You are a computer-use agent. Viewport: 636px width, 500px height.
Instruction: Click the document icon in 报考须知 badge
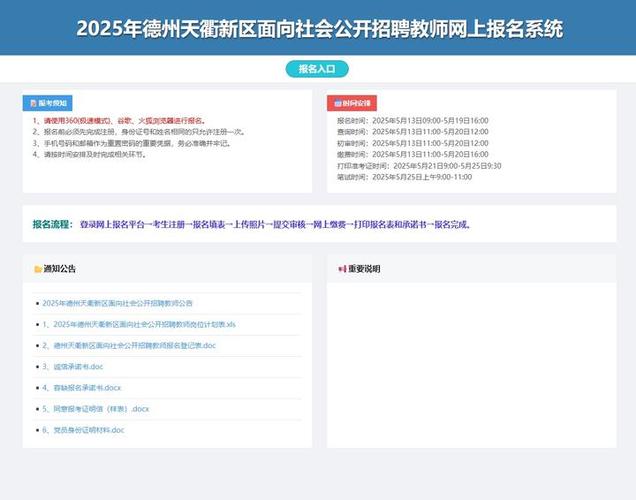coord(34,103)
